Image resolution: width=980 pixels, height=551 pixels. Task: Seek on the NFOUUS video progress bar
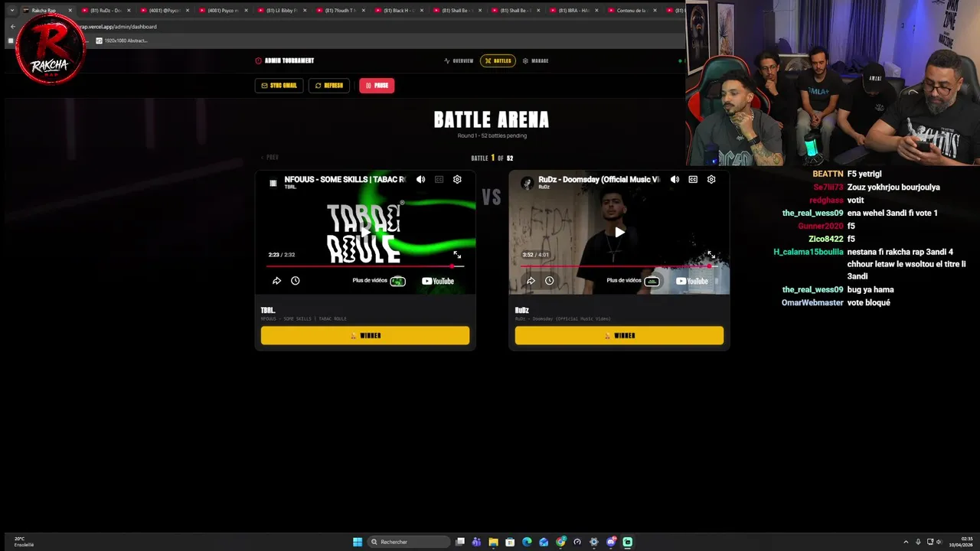(x=365, y=266)
